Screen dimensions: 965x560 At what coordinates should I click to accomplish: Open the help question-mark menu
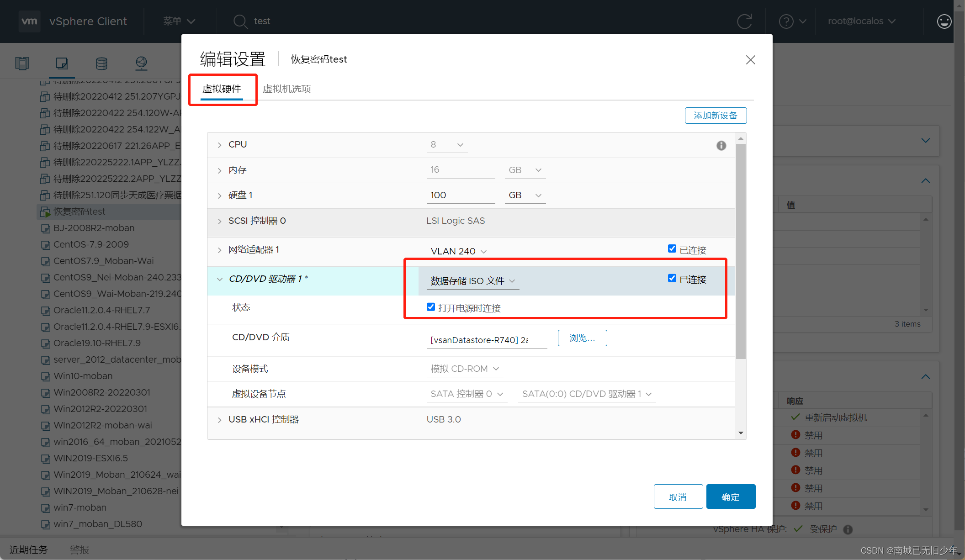point(792,21)
